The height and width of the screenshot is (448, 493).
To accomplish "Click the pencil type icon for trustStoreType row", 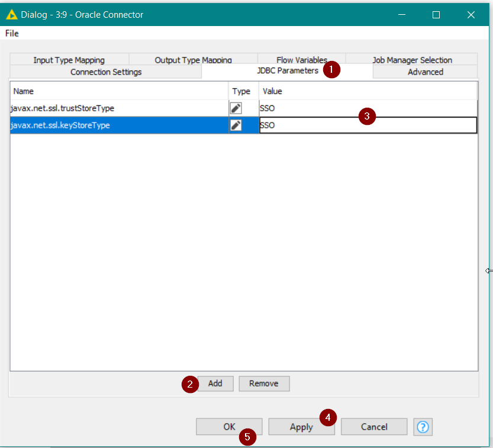I will [x=236, y=108].
